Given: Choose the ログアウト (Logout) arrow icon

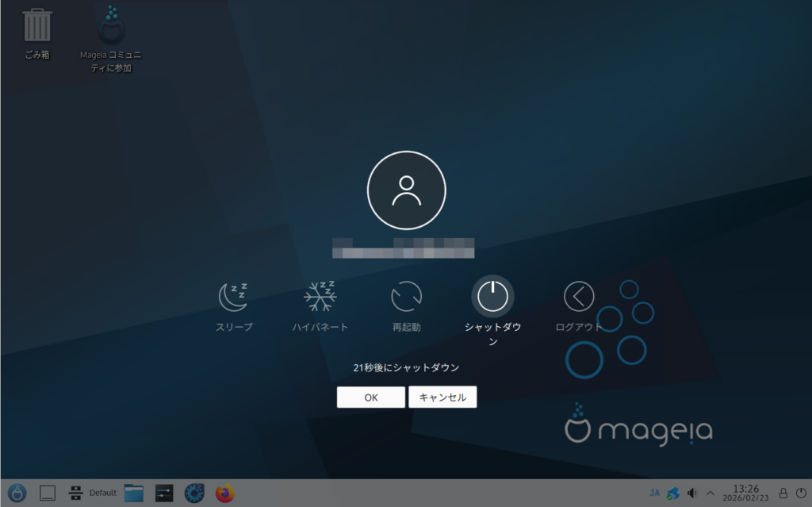Looking at the screenshot, I should click(x=579, y=297).
